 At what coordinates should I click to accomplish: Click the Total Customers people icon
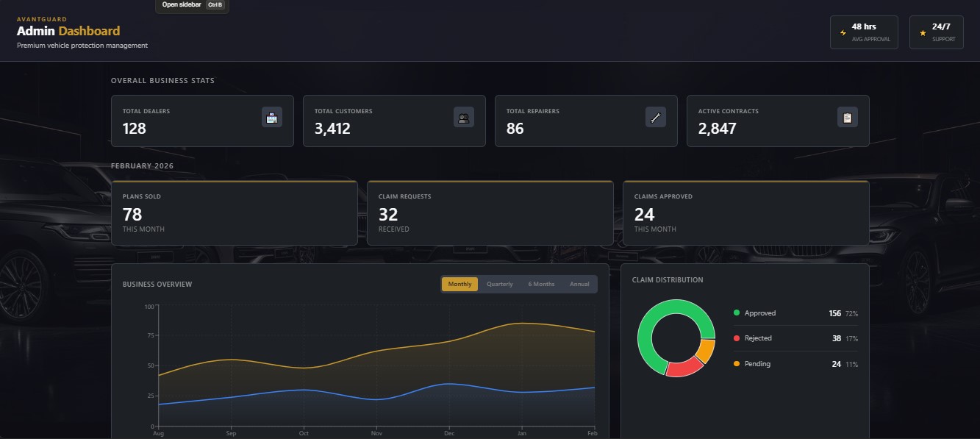pos(464,117)
